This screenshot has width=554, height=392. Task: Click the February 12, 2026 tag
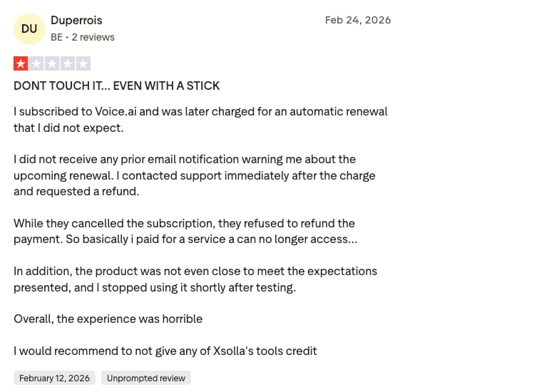click(x=54, y=378)
